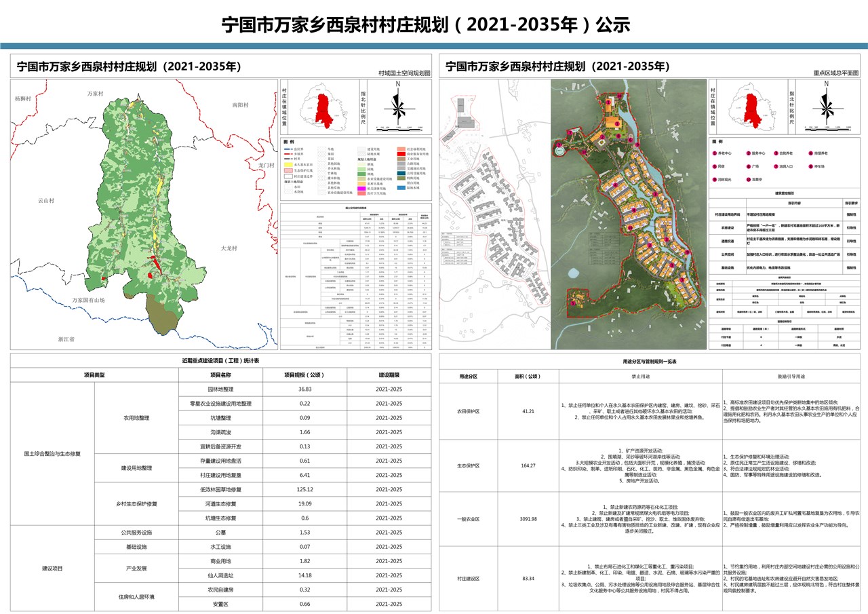
Task: Click the 云山村 map label
Action: (x=46, y=201)
